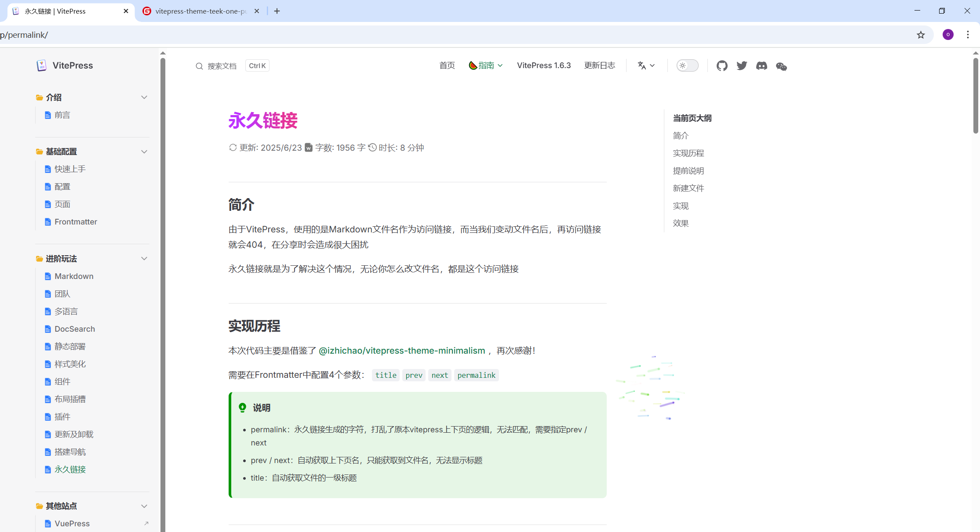Click file icon next to DocSearch
This screenshot has width=980, height=532.
pyautogui.click(x=48, y=329)
